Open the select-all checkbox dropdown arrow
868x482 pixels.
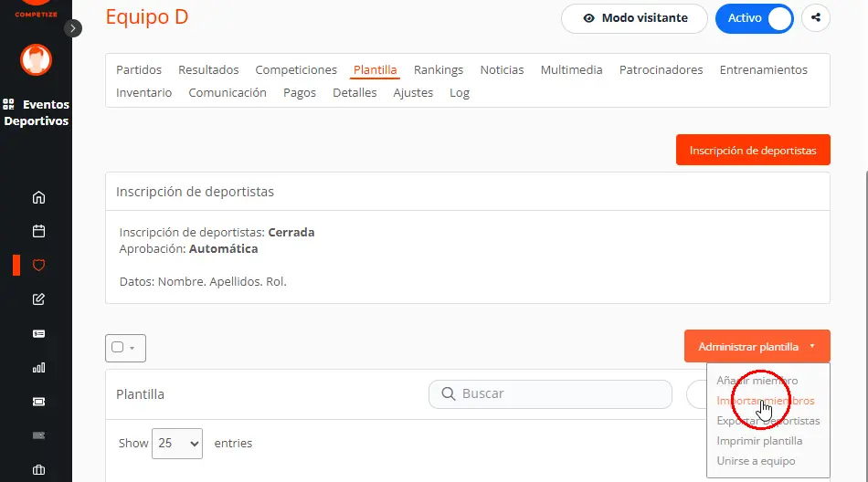coord(132,348)
